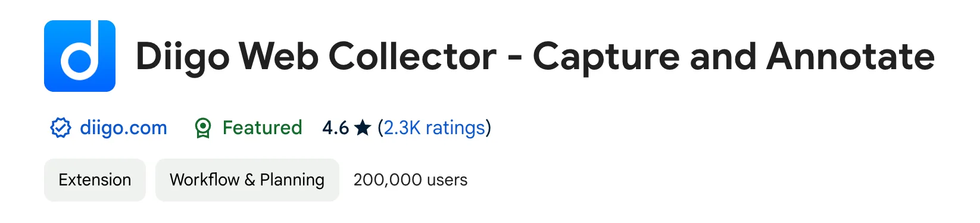The width and height of the screenshot is (980, 223).
Task: Click the blue Diigo extension logo
Action: [80, 56]
